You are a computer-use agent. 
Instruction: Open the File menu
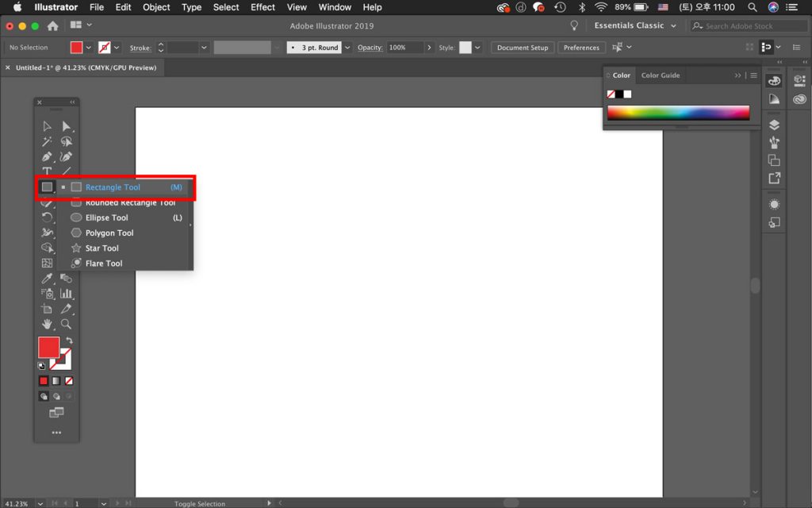pyautogui.click(x=96, y=7)
